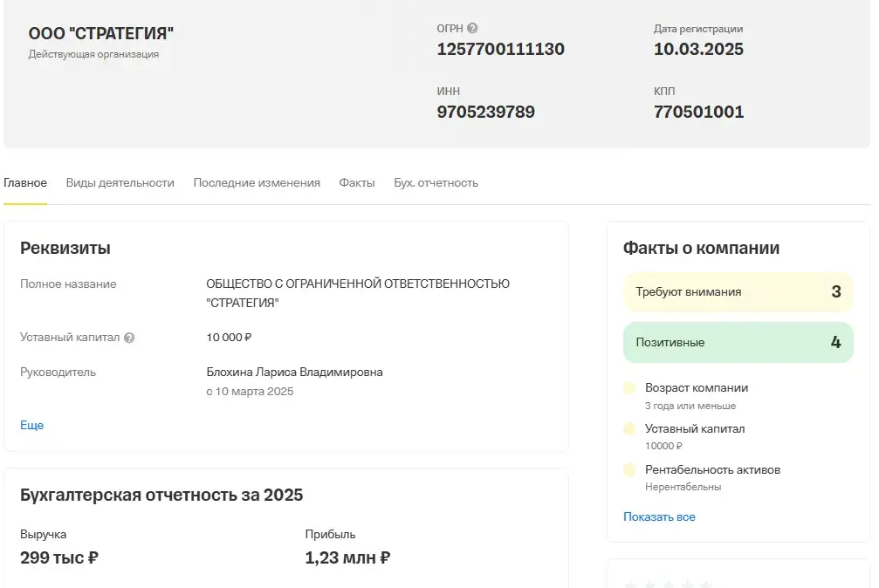
Task: Click the full name ОБЩЕСТВО С ОГРАНИЧЕННОЙ ОТВЕТСТВЕННОСТЬЮ
Action: tap(358, 284)
